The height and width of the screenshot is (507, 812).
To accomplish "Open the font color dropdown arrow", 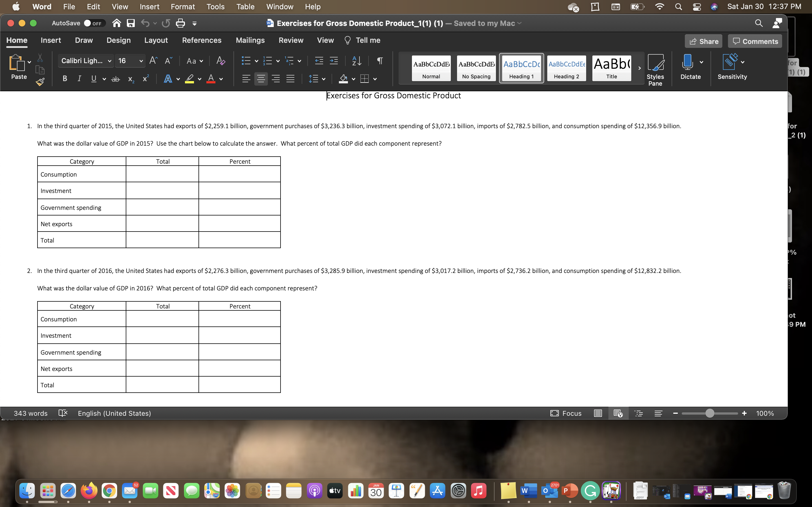I will [221, 79].
